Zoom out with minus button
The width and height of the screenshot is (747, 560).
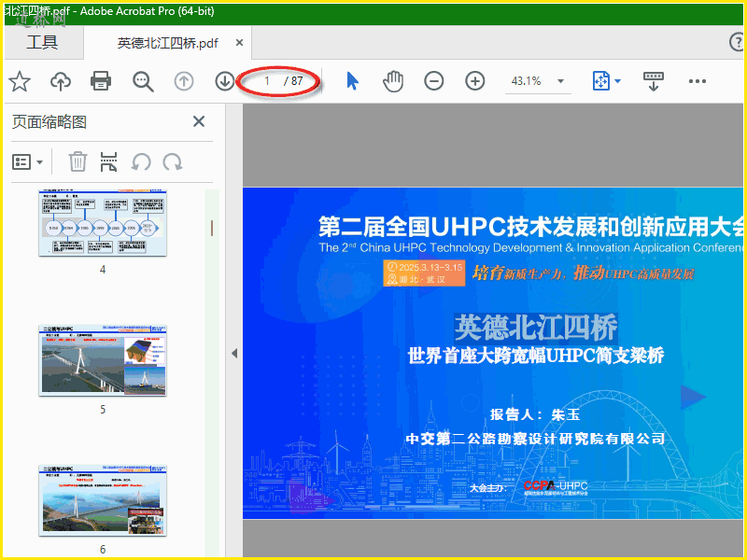point(434,81)
